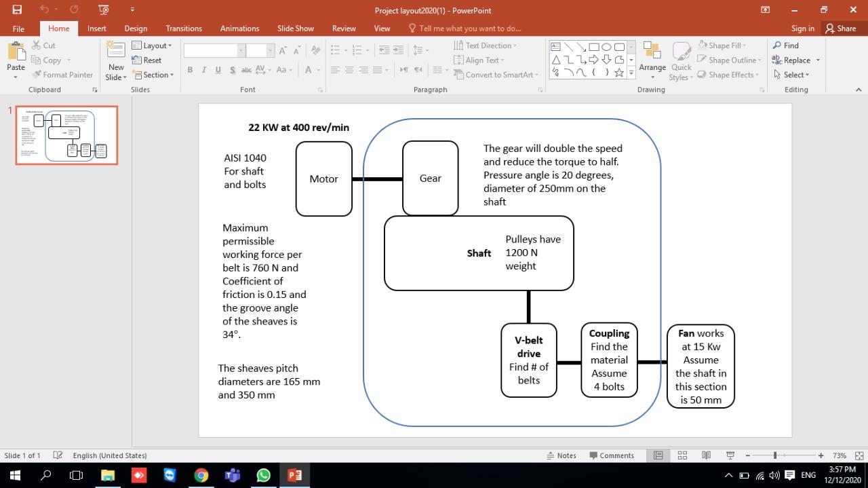Switch to the Transitions ribbon tab
Image resolution: width=868 pixels, height=488 pixels.
tap(184, 28)
